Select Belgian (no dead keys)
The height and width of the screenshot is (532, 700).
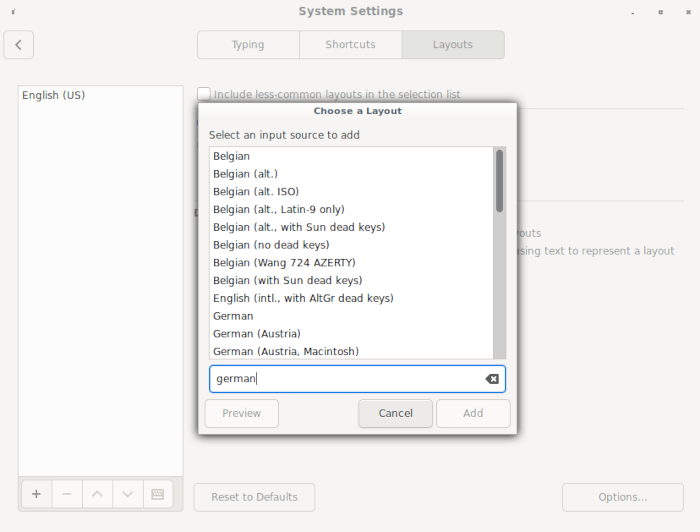[351, 245]
